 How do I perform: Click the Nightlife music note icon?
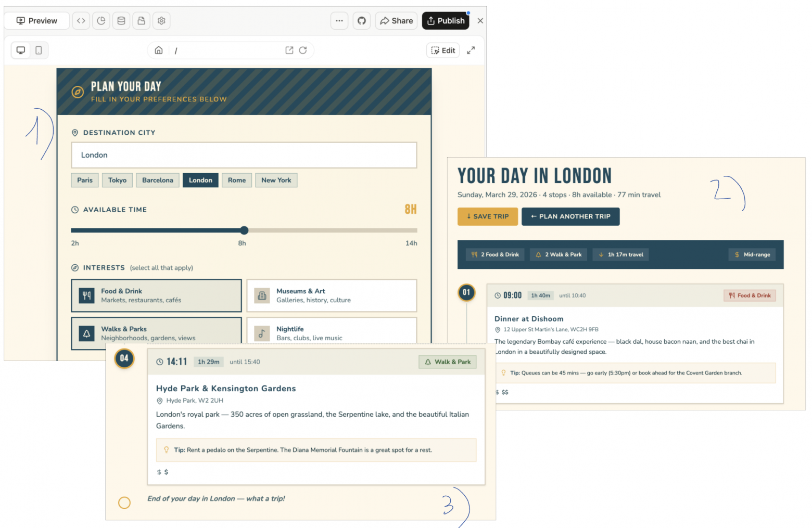(x=262, y=333)
